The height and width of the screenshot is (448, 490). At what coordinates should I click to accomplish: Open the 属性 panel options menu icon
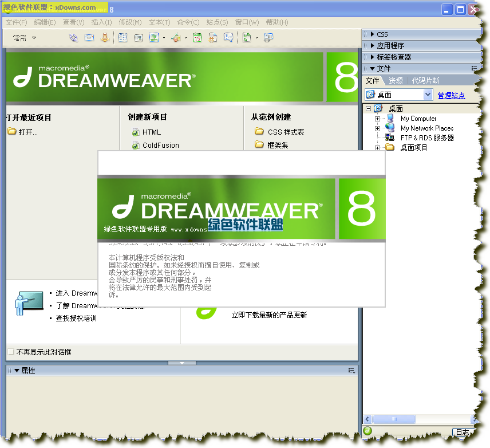point(351,371)
